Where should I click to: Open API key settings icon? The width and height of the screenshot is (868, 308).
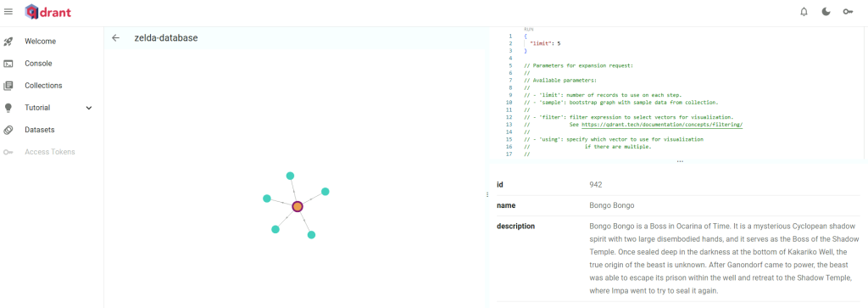(x=848, y=12)
